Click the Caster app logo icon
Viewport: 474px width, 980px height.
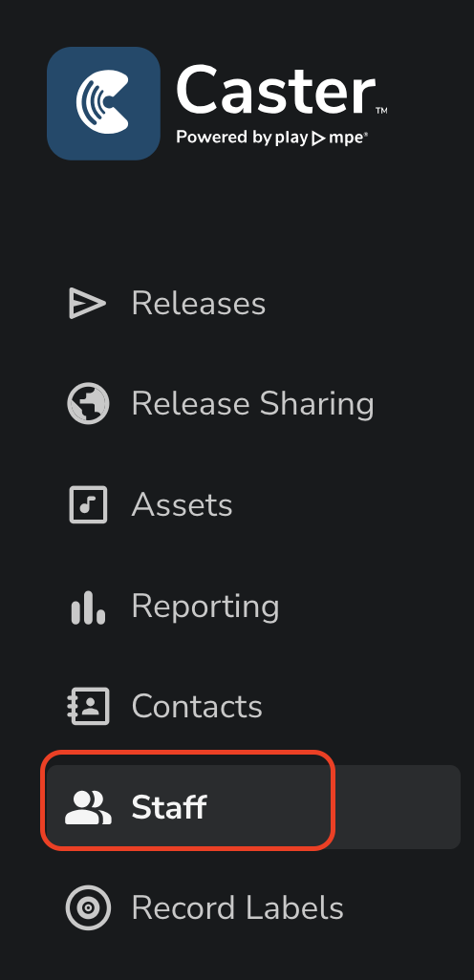[x=103, y=103]
